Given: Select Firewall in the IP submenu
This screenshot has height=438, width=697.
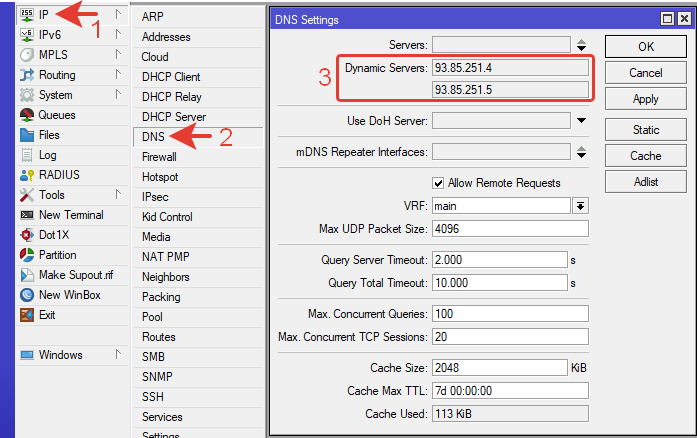Looking at the screenshot, I should point(159,157).
